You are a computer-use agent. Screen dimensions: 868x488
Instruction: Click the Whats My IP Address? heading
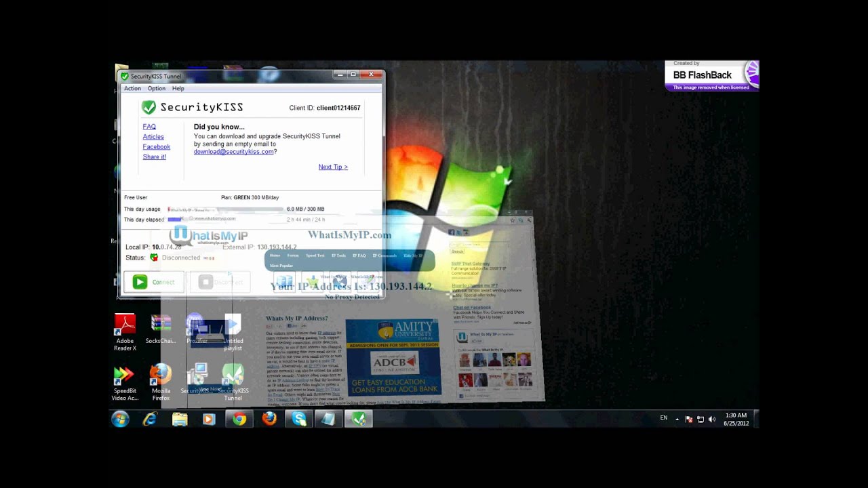point(296,318)
